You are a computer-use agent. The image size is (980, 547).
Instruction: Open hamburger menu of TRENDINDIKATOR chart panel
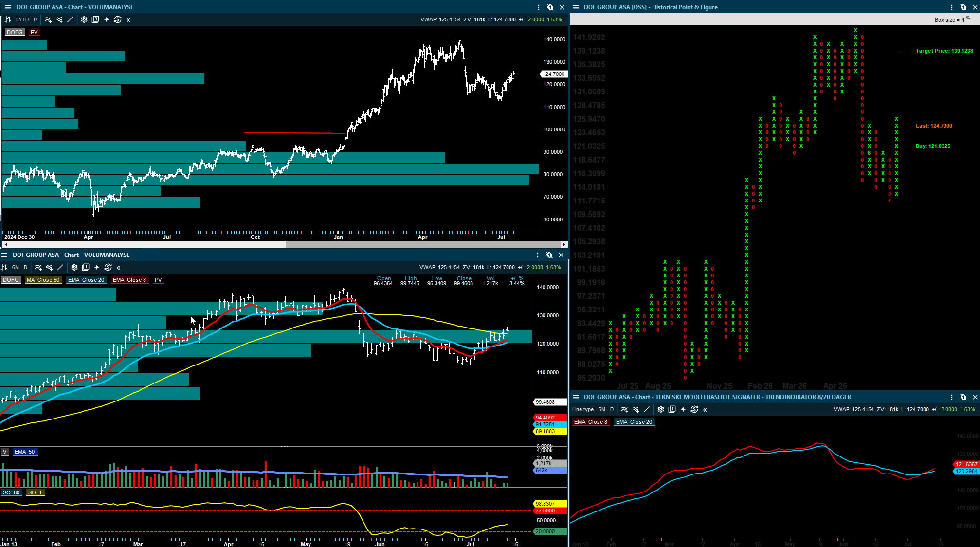pyautogui.click(x=576, y=397)
